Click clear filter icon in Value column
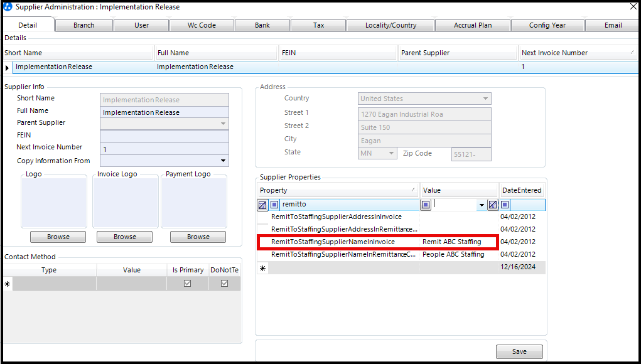The image size is (641, 364). click(493, 205)
